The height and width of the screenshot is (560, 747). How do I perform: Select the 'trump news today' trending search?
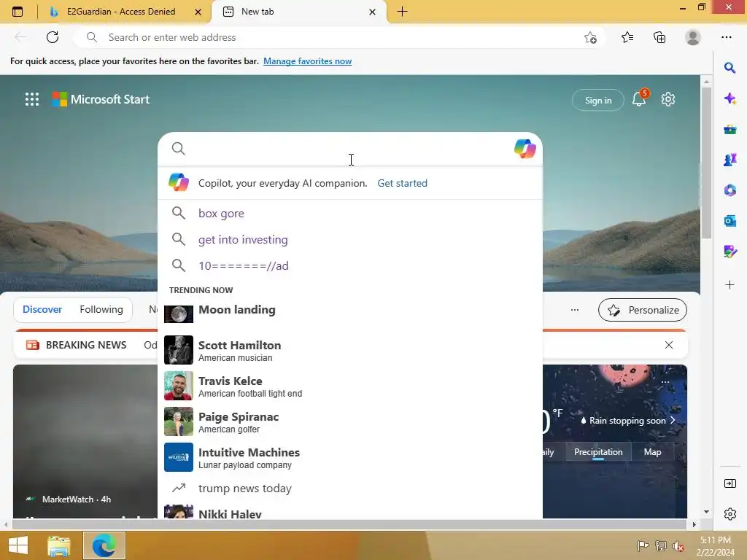click(350, 488)
